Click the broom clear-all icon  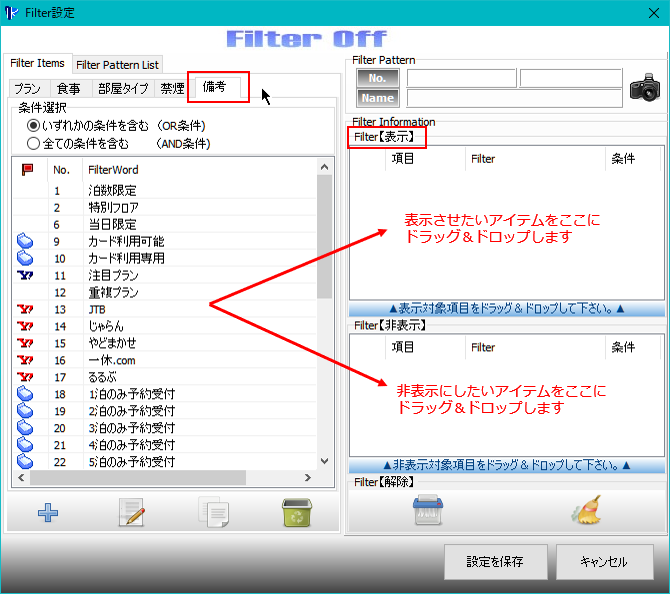pos(586,511)
